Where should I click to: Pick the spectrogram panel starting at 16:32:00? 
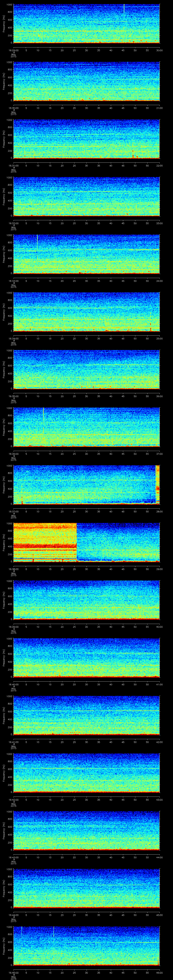86,197
